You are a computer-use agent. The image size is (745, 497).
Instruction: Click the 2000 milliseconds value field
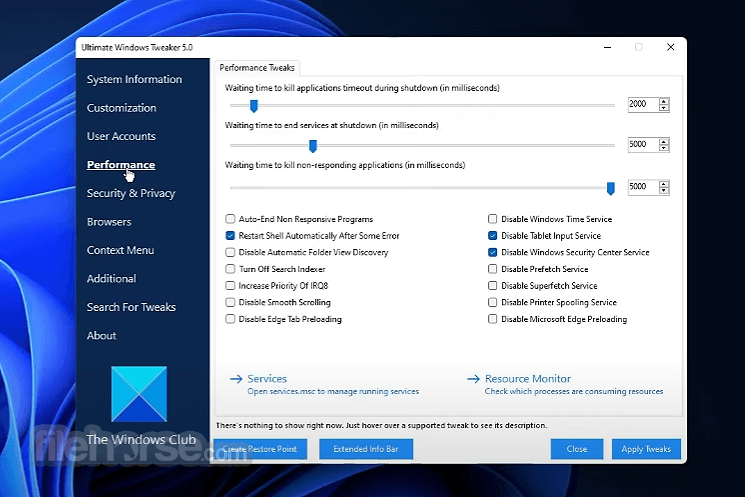(x=643, y=104)
